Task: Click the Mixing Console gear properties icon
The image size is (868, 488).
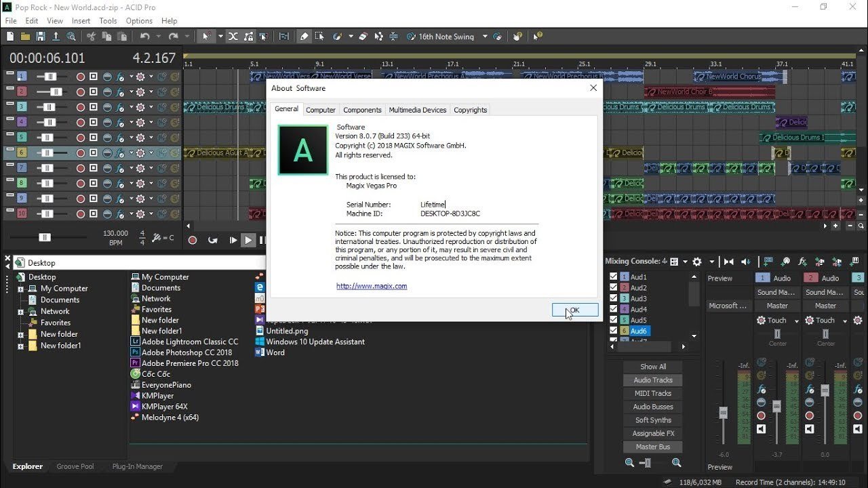Action: click(x=696, y=262)
